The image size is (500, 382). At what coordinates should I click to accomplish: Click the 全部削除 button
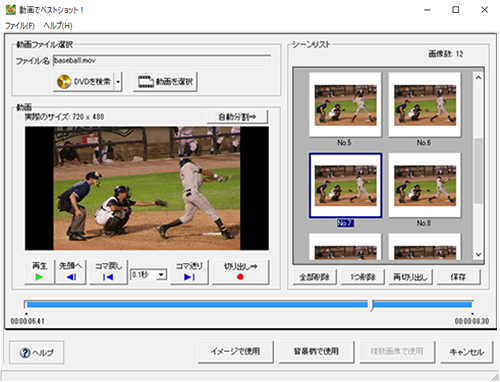[314, 277]
